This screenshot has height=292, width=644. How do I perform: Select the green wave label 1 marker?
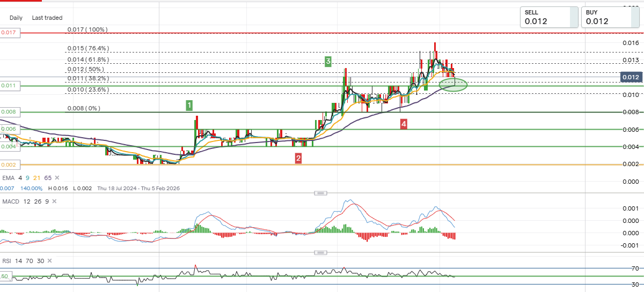tap(189, 105)
